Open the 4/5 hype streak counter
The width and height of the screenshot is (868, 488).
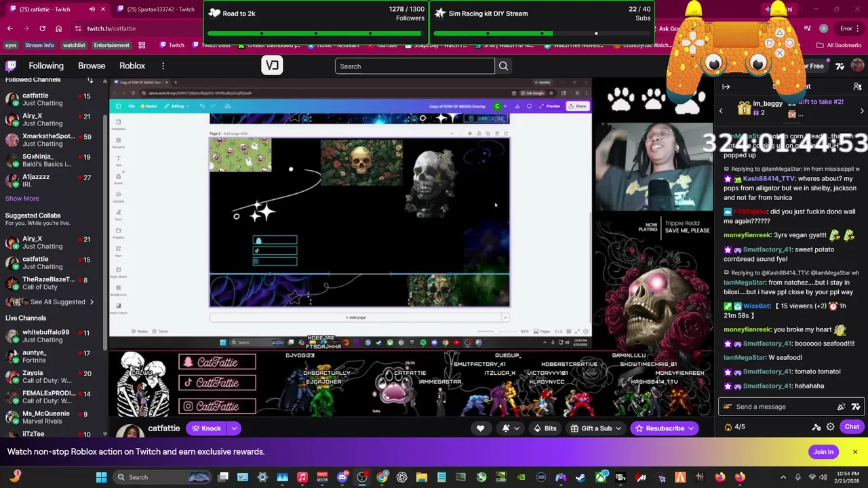pyautogui.click(x=734, y=427)
